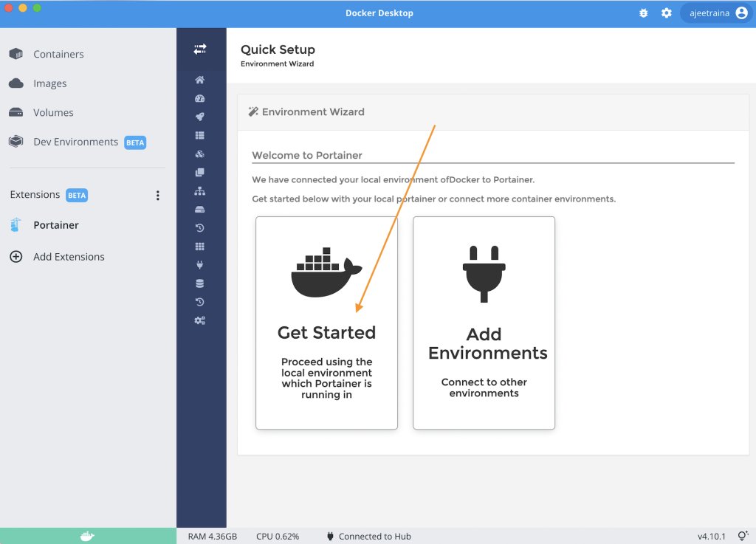This screenshot has width=756, height=544.
Task: Click the Containers cube icon in the left sidebar
Action: (x=16, y=54)
